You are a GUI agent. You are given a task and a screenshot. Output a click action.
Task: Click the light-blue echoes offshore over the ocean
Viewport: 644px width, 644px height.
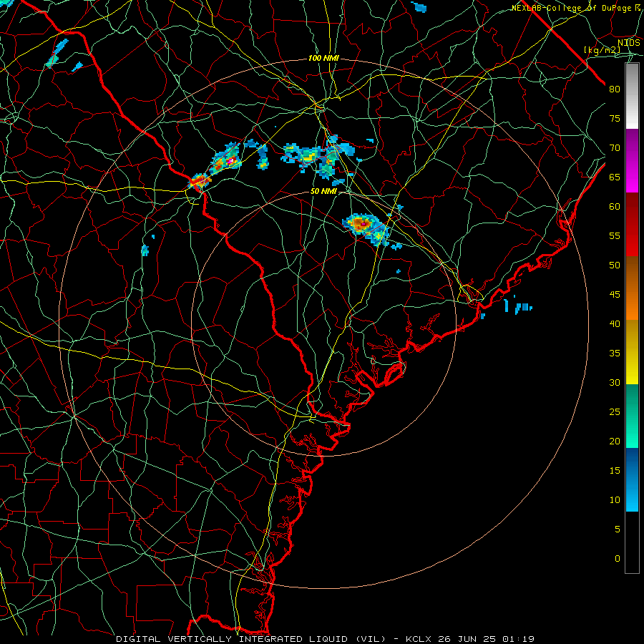point(518,306)
